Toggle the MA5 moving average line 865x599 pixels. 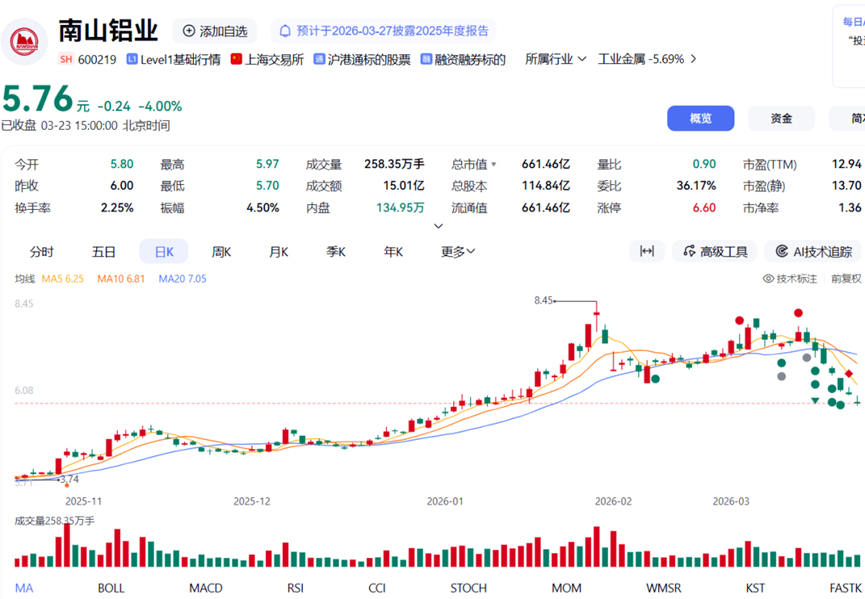coord(65,279)
